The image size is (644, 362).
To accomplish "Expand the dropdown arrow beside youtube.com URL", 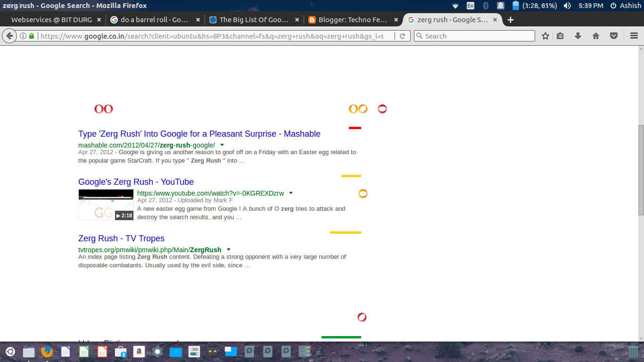I will (x=291, y=193).
